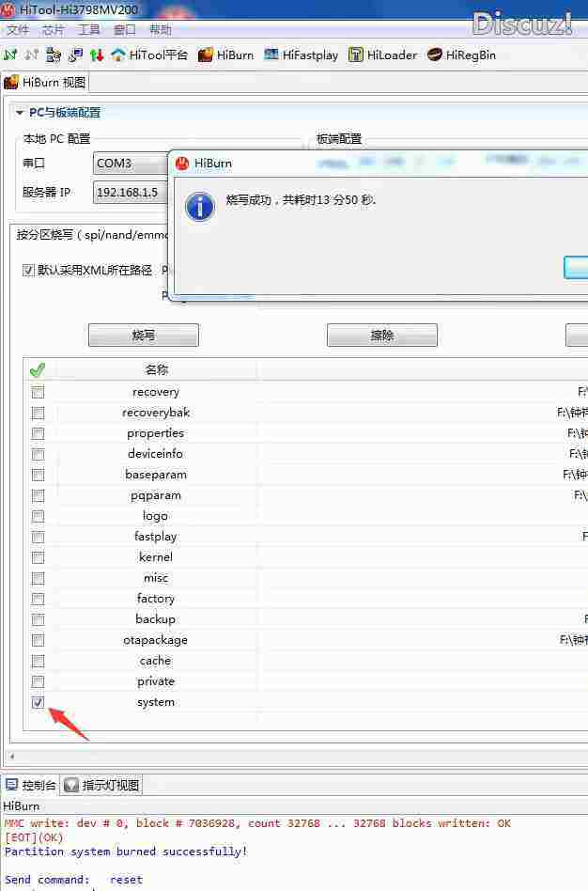Check the recovery partition checkbox
This screenshot has width=588, height=891.
click(x=39, y=392)
